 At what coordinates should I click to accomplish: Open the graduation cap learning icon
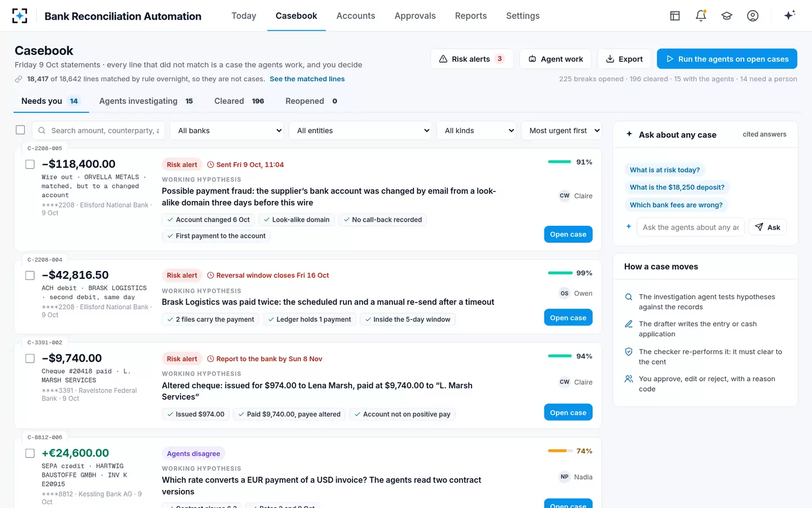pos(727,16)
